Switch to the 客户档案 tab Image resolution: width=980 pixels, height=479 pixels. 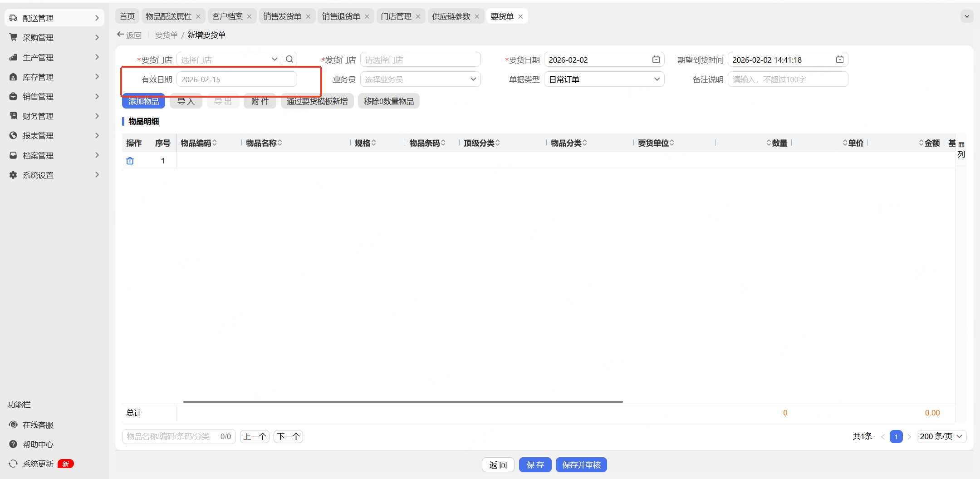click(227, 16)
